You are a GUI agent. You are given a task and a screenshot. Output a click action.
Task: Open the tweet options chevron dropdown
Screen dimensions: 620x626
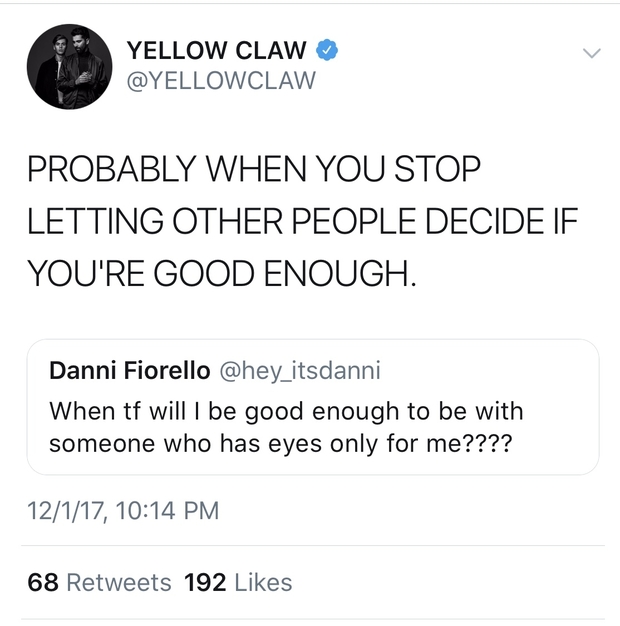click(590, 52)
